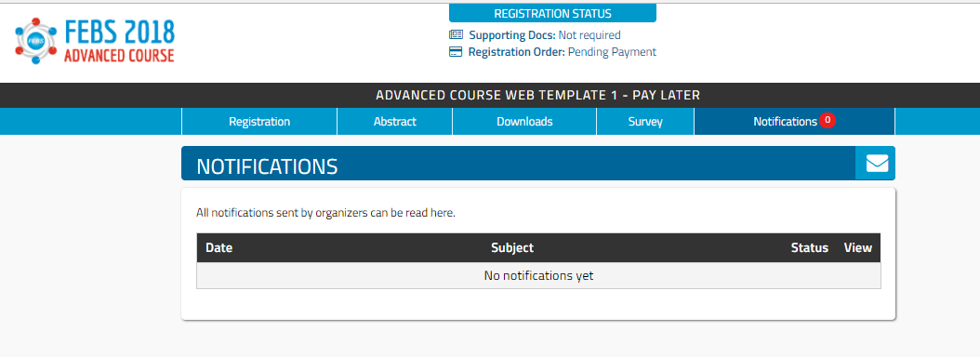Go to the Downloads tab
Viewport: 980px width, 357px height.
pyautogui.click(x=524, y=121)
